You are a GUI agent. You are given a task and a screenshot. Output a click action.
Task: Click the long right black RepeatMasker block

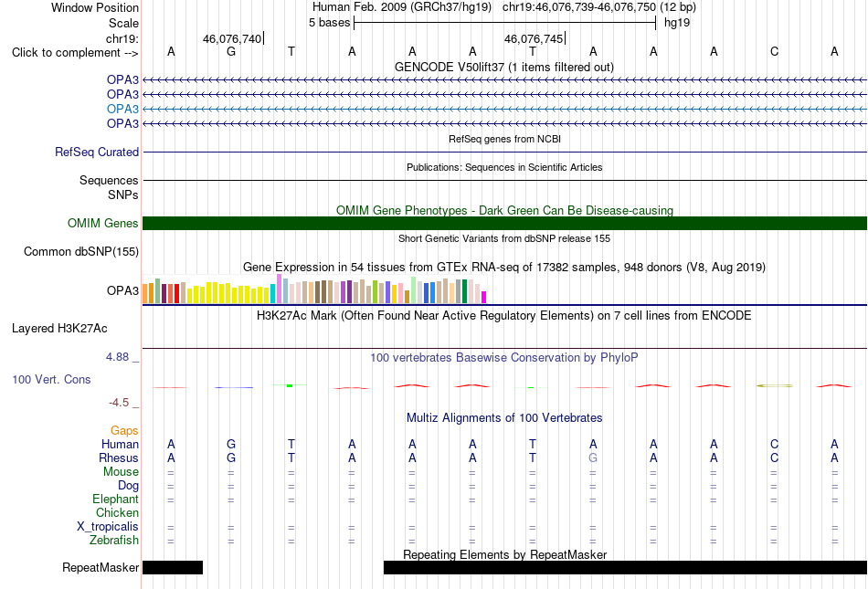click(x=625, y=567)
